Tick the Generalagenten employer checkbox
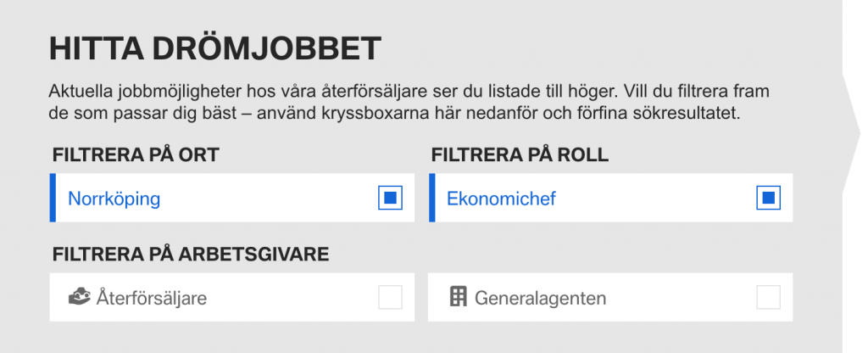The height and width of the screenshot is (353, 868). point(768,297)
